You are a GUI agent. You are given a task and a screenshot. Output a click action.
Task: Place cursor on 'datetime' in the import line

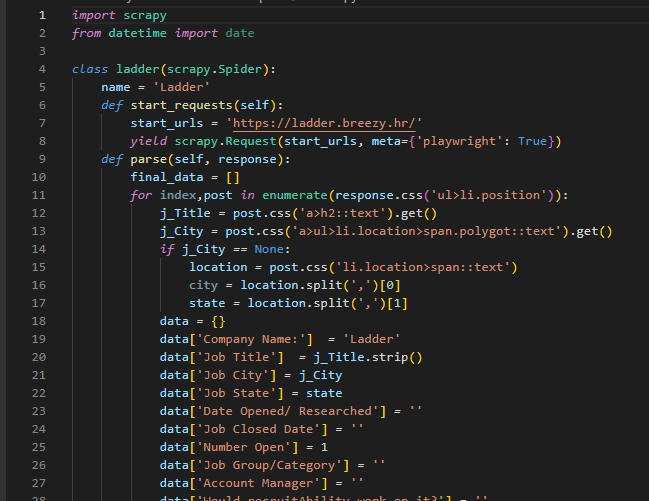tap(138, 33)
